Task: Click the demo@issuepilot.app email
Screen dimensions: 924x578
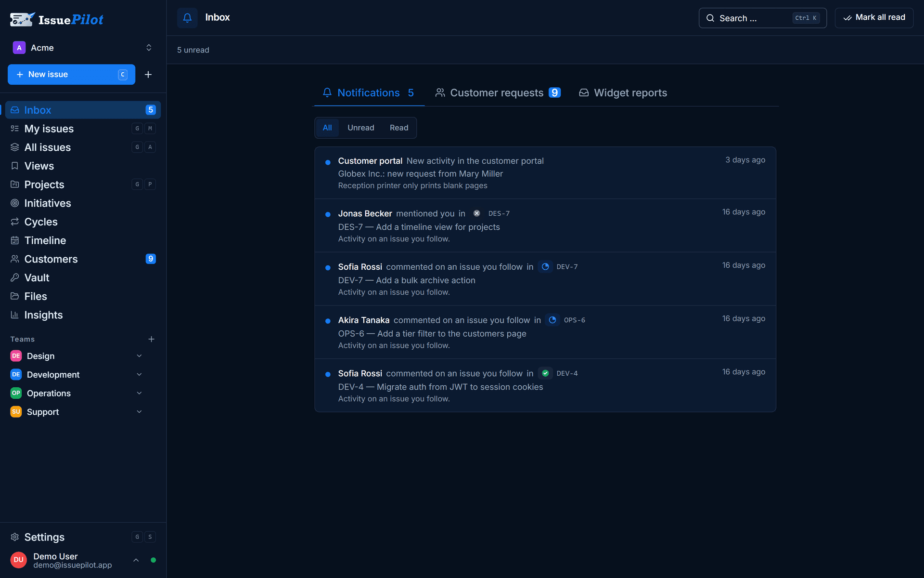Action: [x=73, y=565]
